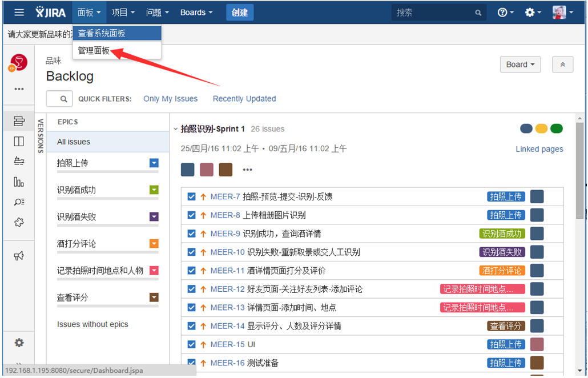Open the project settings gear in sidebar
Viewport: 588px width, 378px height.
coord(19,343)
